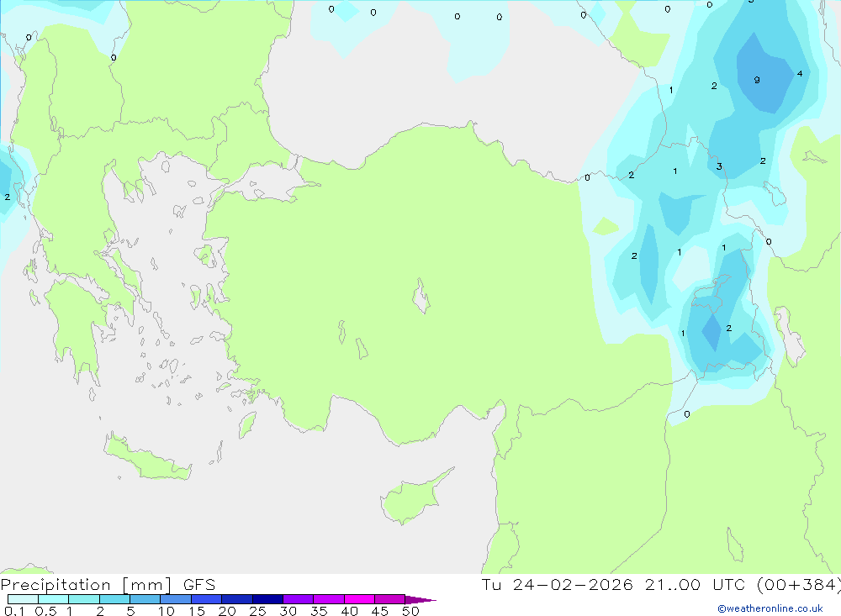Choose the 30–35 mm purple legend swatch
Screen dimensions: 841x616
coord(299,599)
